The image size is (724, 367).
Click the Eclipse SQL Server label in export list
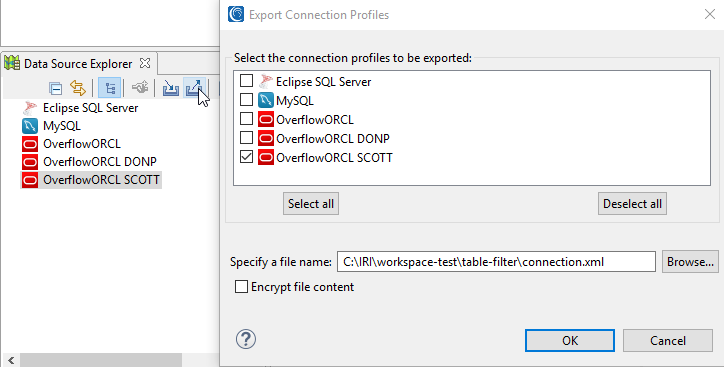pyautogui.click(x=324, y=82)
